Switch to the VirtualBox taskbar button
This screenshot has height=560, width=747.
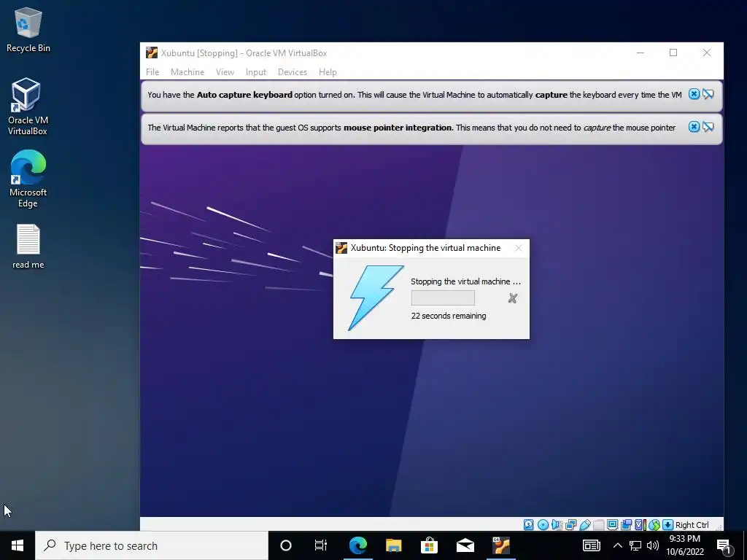[500, 545]
